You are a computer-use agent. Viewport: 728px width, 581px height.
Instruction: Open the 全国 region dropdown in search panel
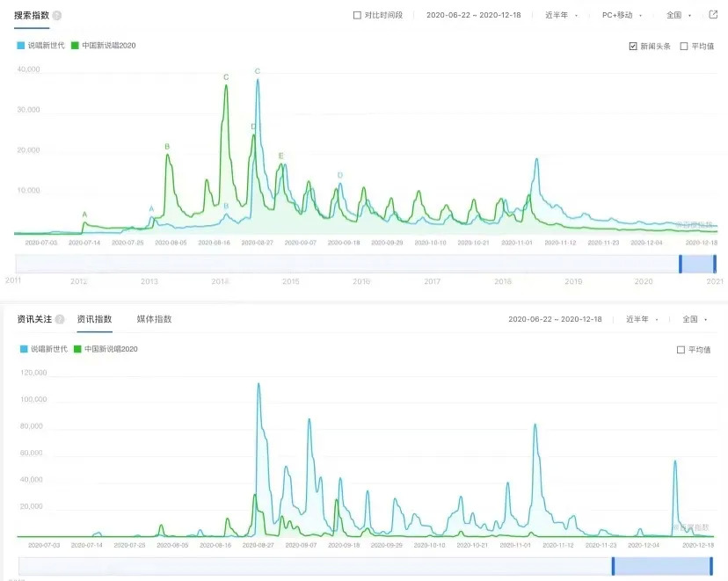click(679, 15)
